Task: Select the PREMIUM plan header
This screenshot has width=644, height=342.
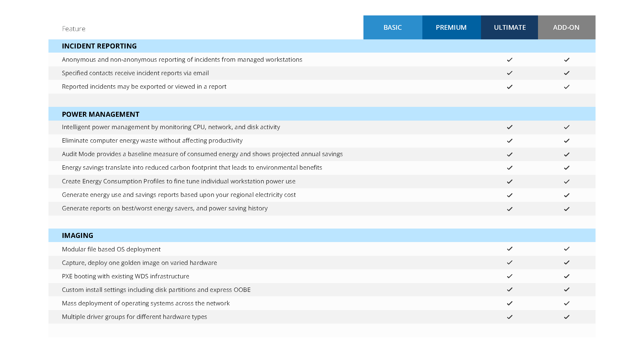Action: (x=451, y=28)
